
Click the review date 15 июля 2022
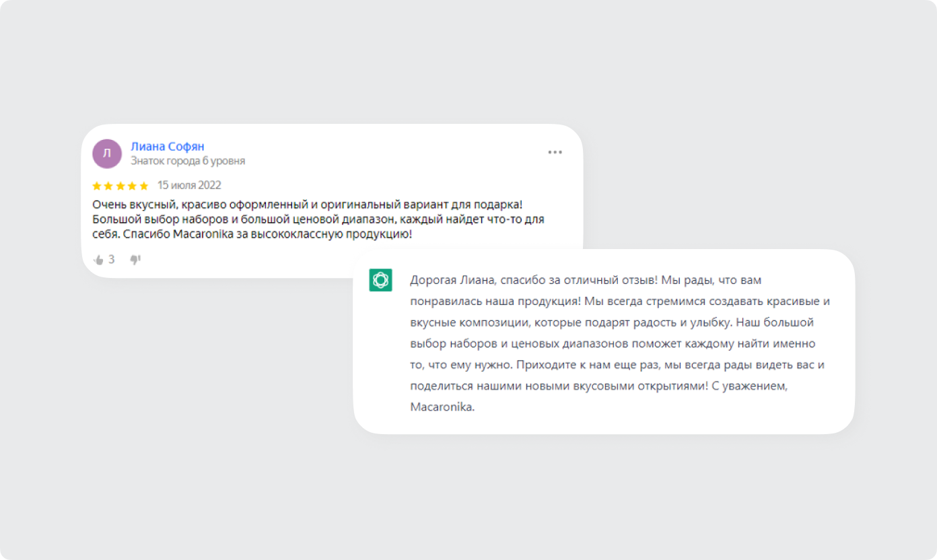(189, 185)
